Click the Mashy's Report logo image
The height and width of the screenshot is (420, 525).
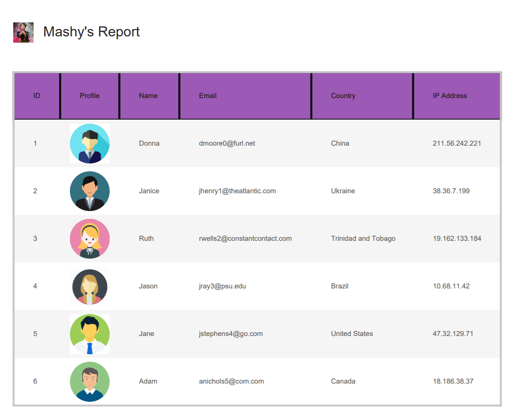(x=23, y=33)
